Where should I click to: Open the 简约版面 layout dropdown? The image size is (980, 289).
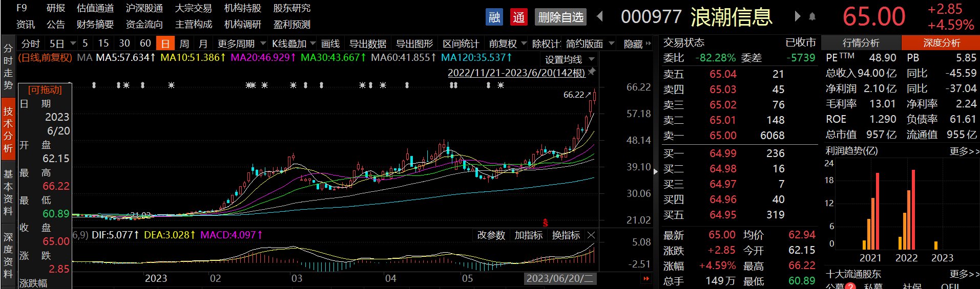(611, 43)
